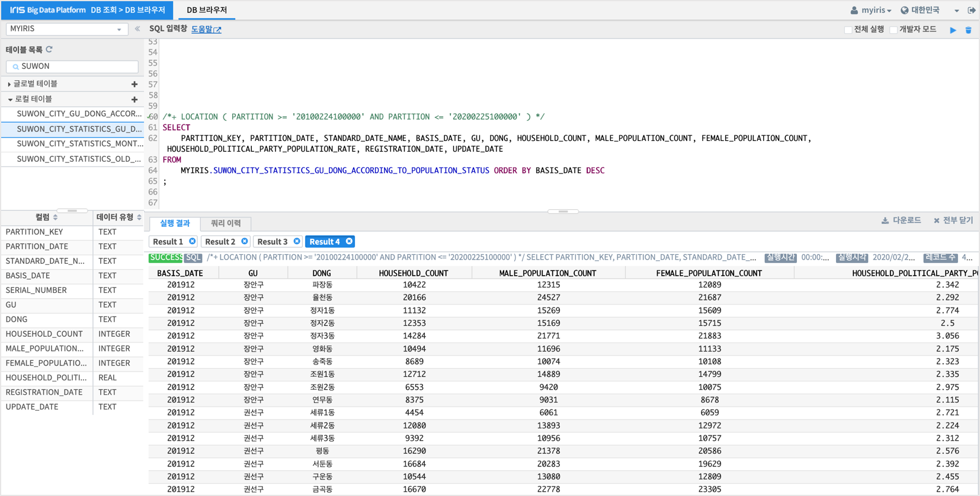Switch to the 실행 결과 tab
Screen dimensions: 980x496
point(175,223)
